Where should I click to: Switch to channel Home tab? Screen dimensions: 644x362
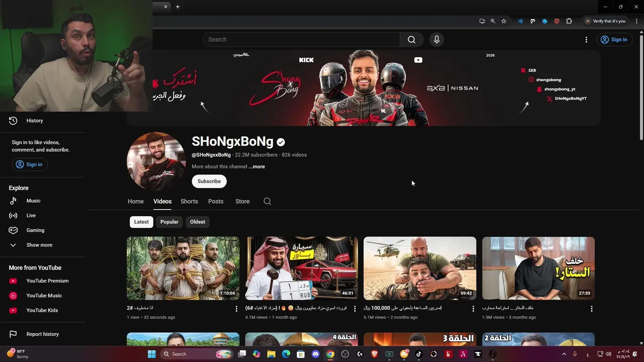click(x=136, y=201)
